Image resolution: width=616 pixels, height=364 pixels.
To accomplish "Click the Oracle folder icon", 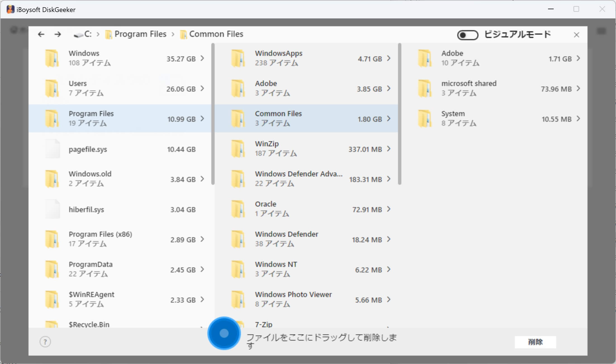I will (x=238, y=209).
